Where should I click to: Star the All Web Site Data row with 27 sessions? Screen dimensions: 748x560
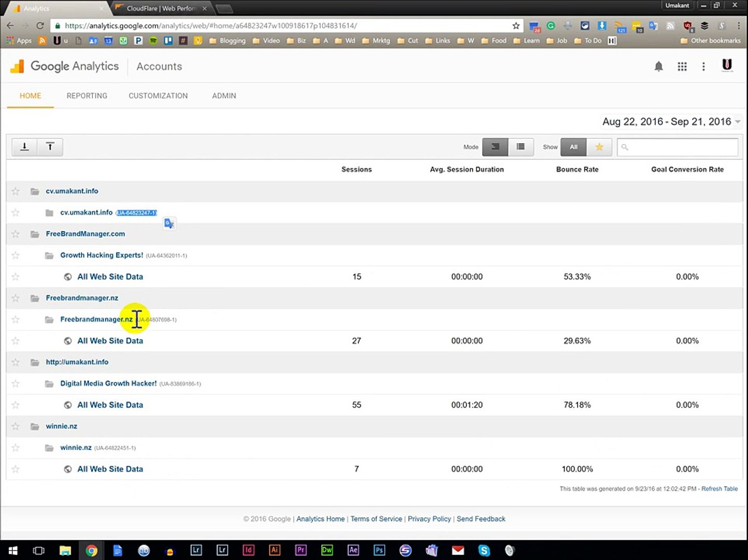pos(16,341)
